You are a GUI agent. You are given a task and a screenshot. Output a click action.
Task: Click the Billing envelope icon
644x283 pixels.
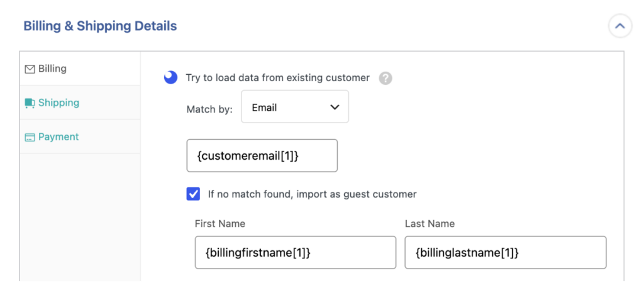[30, 69]
